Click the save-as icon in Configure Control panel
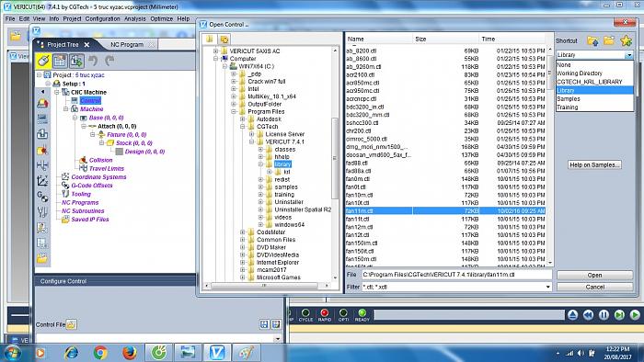 coord(276,324)
